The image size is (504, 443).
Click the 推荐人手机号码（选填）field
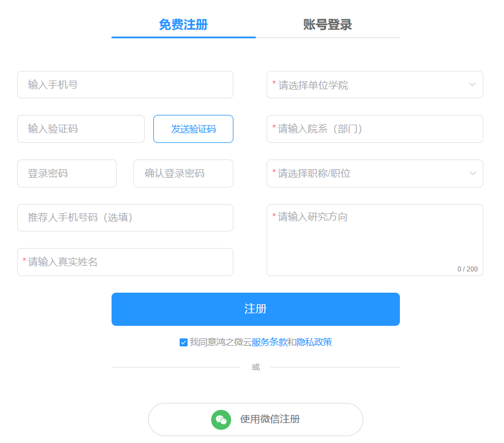(125, 218)
